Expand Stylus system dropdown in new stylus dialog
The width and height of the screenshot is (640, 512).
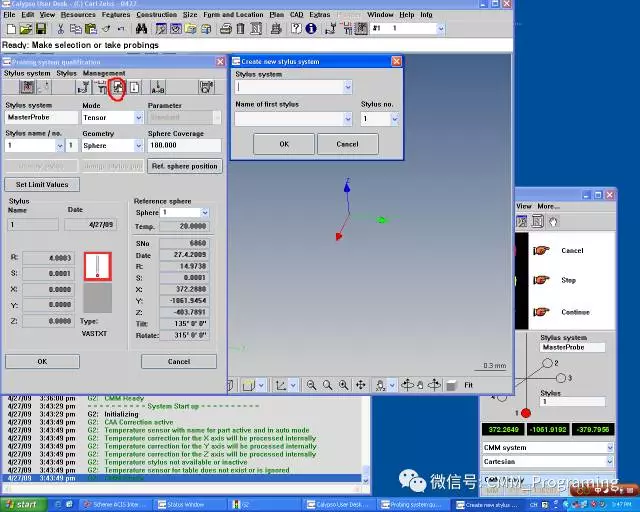[347, 87]
